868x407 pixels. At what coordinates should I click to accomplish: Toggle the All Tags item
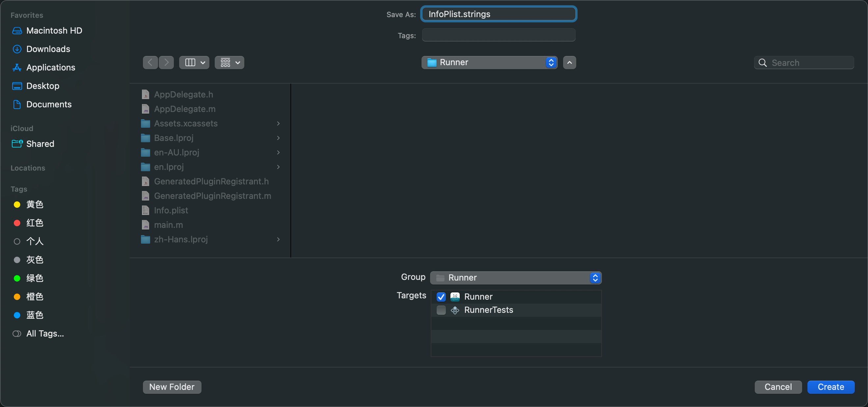(44, 334)
